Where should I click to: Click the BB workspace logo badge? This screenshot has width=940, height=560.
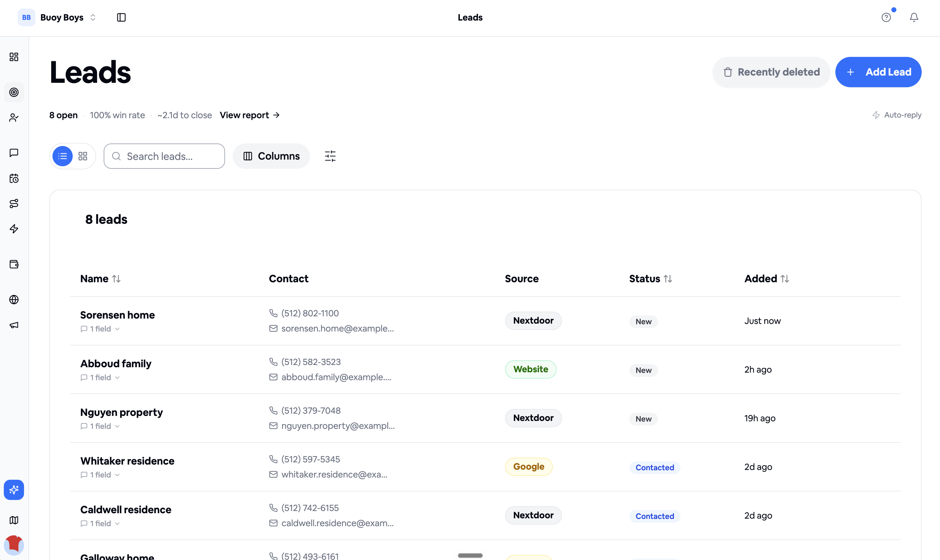[27, 17]
